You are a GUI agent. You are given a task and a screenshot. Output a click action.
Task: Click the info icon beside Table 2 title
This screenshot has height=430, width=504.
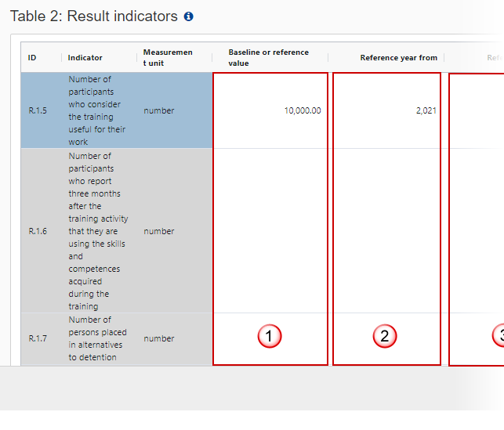[x=188, y=16]
